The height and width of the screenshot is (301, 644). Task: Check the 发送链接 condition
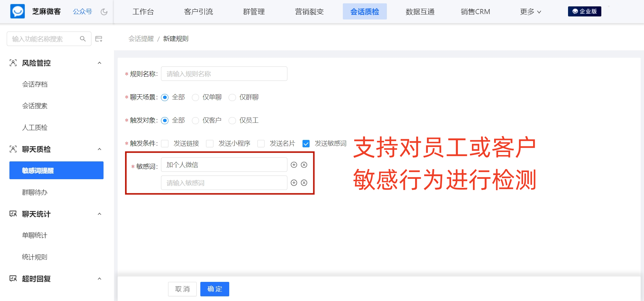[165, 144]
